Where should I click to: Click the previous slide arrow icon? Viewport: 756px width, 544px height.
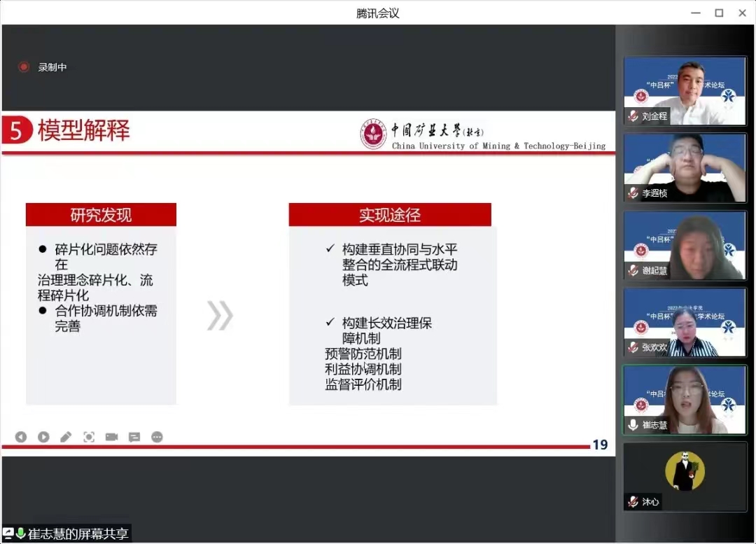(x=21, y=437)
